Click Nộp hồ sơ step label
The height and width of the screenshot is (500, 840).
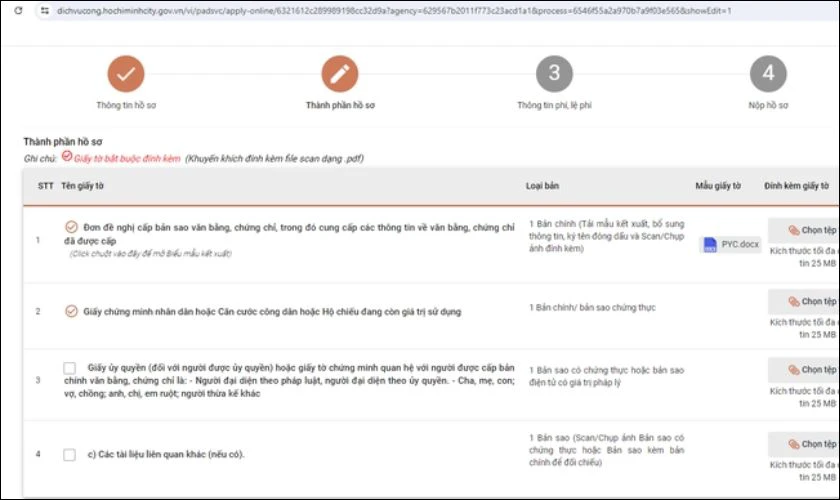[x=768, y=106]
